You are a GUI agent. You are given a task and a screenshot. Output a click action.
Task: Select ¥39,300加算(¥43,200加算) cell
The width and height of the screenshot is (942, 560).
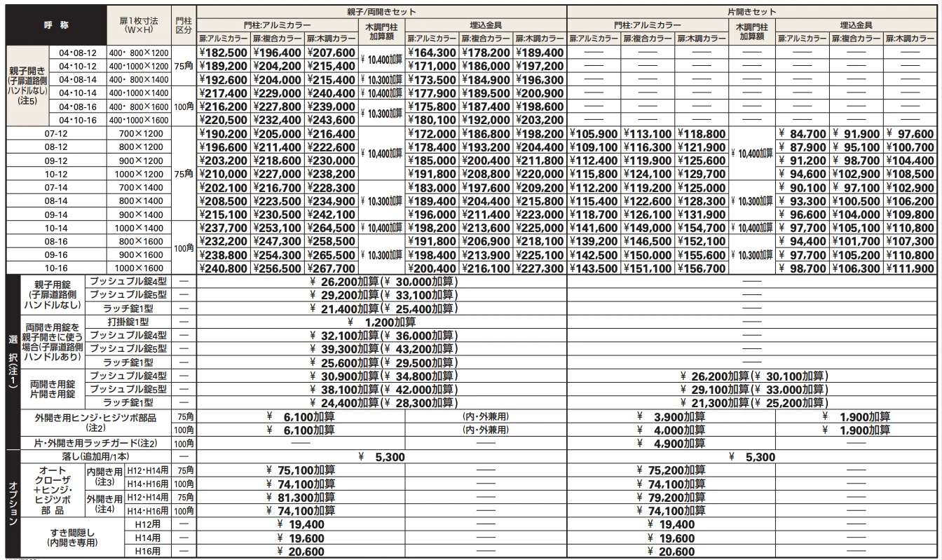point(382,349)
